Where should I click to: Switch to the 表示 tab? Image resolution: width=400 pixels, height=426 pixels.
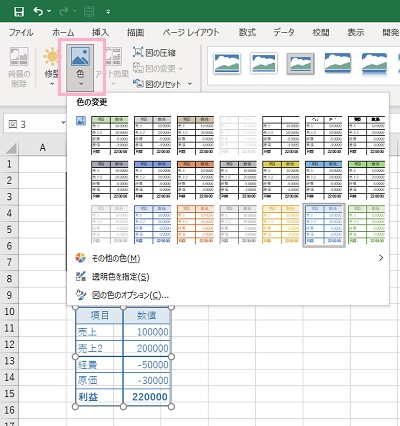[356, 32]
